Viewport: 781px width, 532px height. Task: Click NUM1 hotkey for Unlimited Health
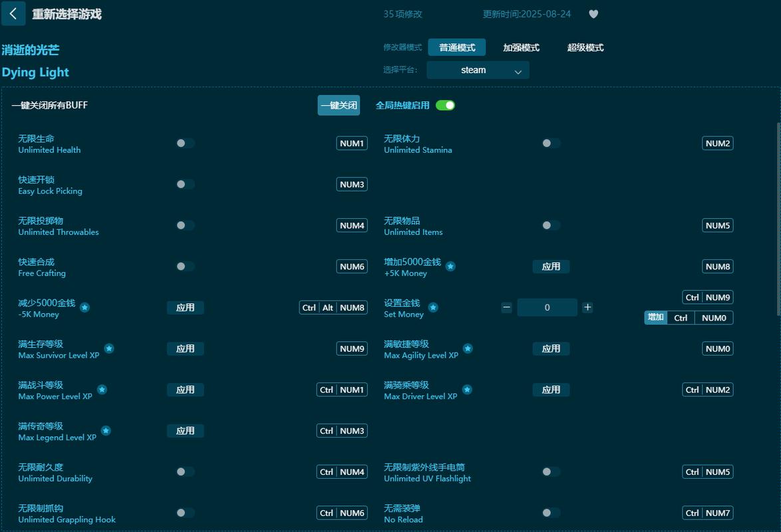click(x=352, y=144)
